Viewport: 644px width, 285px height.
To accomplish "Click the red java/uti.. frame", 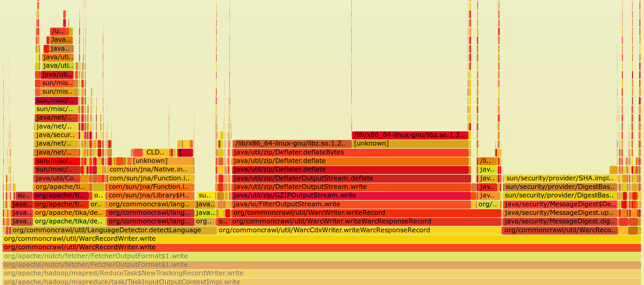I will [57, 75].
